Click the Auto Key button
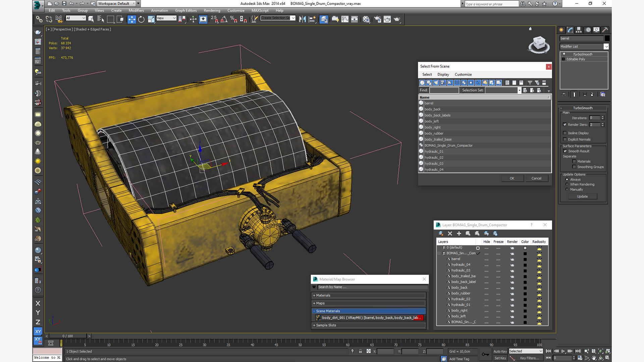Screen dimensions: 644x362 tap(500, 351)
